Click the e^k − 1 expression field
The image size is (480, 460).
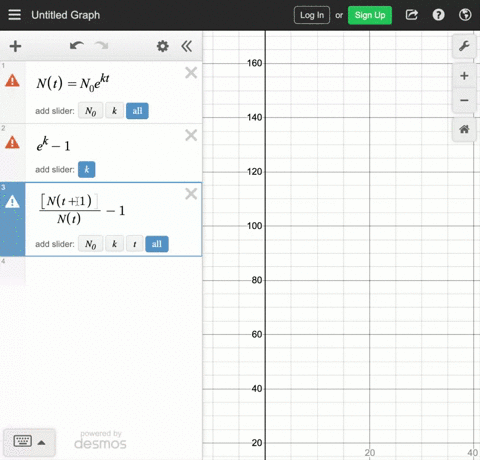click(53, 145)
